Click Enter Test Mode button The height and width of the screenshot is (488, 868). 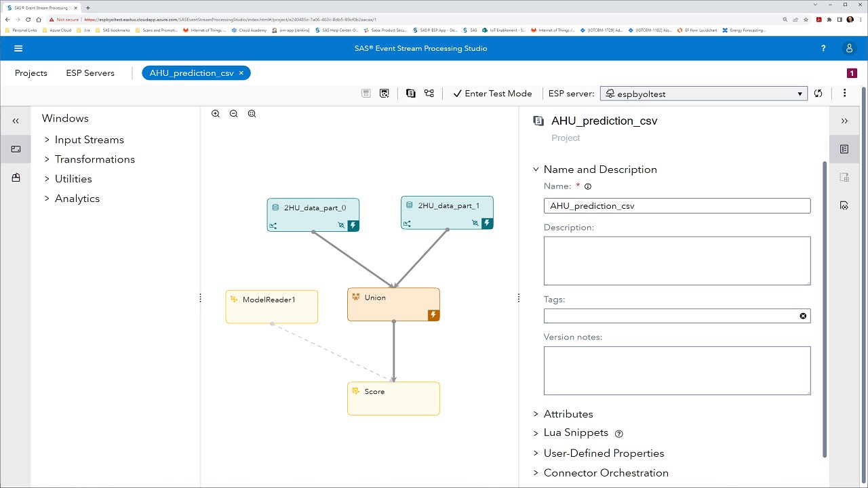point(492,94)
